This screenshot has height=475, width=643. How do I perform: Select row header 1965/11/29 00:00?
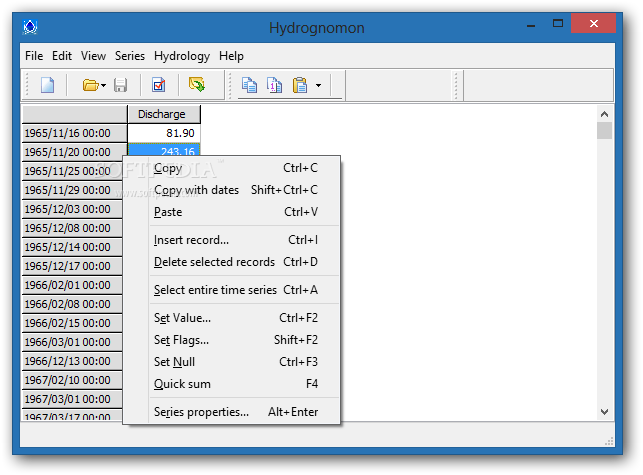tap(72, 190)
